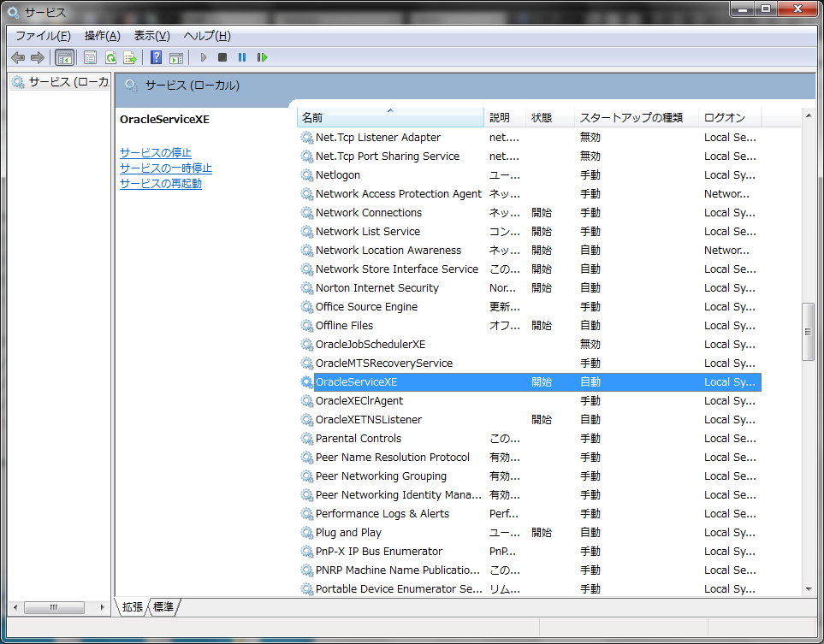
Task: Open the Properties toolbar icon
Action: pyautogui.click(x=91, y=57)
